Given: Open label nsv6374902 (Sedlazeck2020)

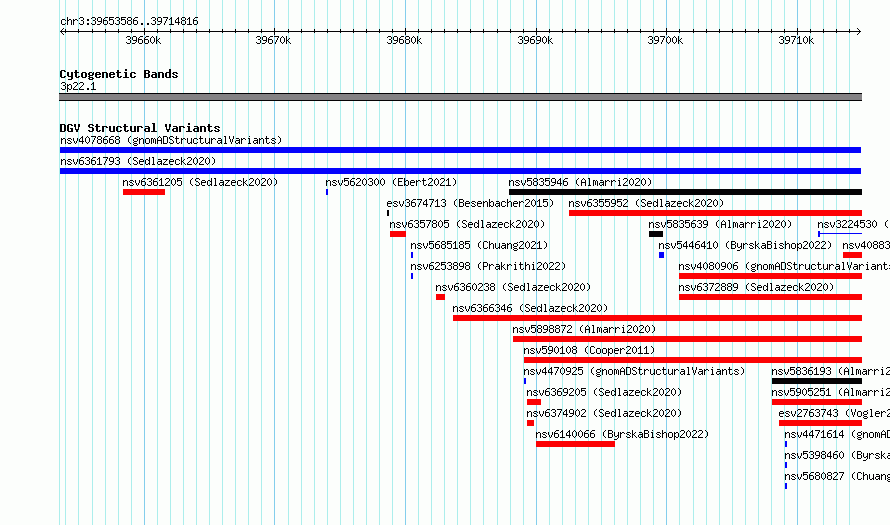Looking at the screenshot, I should click(x=604, y=413).
